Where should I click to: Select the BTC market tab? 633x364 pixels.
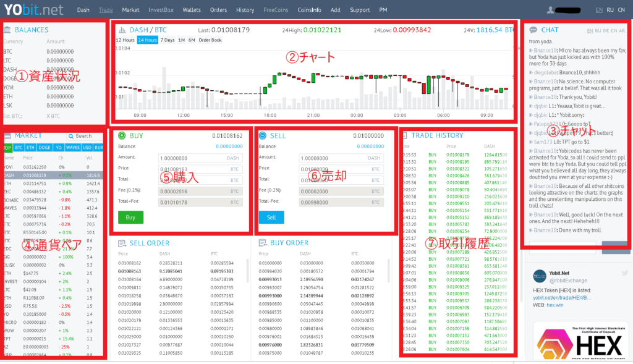(x=19, y=148)
